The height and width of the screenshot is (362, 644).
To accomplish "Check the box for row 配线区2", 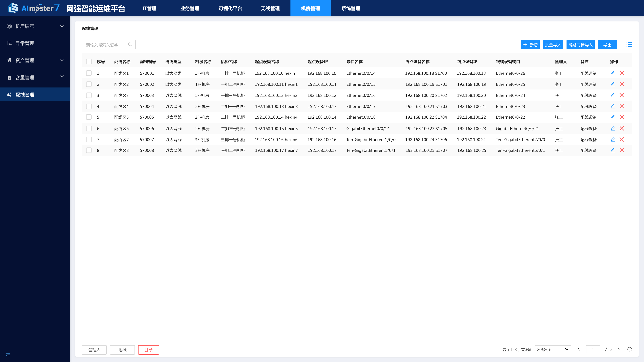I will 89,84.
